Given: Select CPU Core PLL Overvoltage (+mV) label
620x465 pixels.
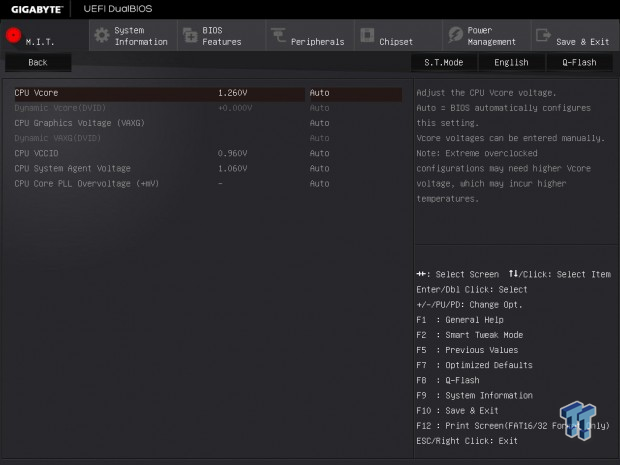Looking at the screenshot, I should tap(87, 183).
